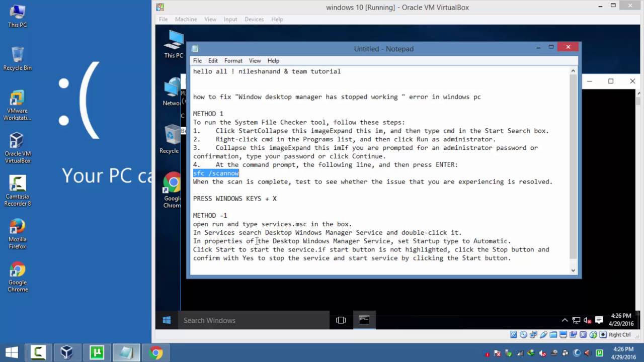Click the VirtualBox display status icon
Screen dimensions: 644x362
563,334
